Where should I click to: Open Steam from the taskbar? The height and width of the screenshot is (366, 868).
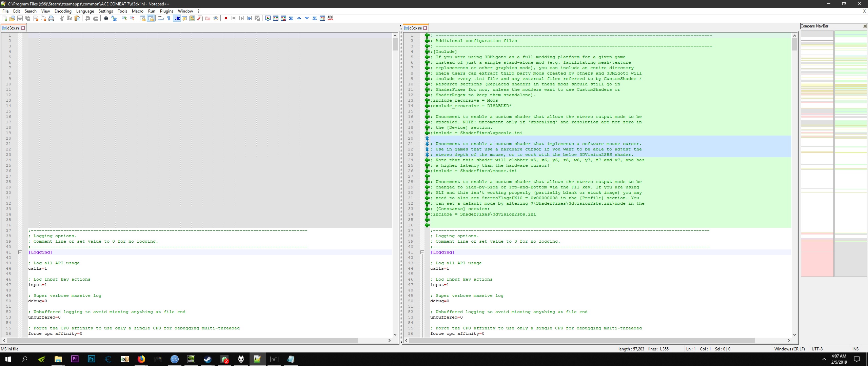click(208, 359)
